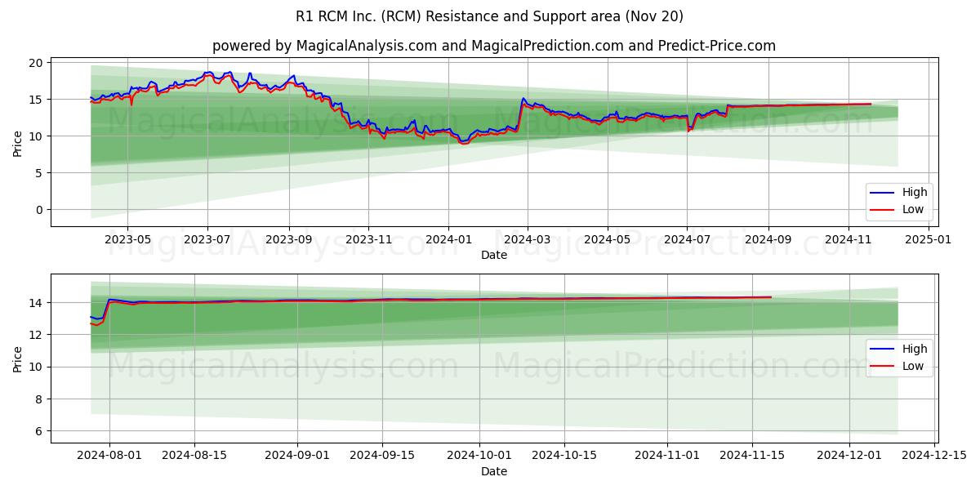Click the '12' y-axis label in the bottom chart

pos(38,335)
